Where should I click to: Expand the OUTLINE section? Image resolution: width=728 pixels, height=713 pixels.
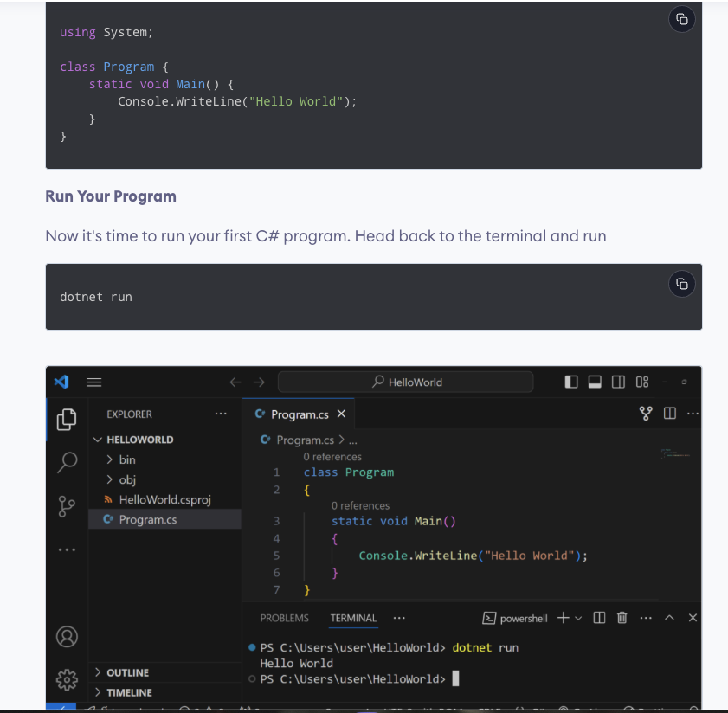pyautogui.click(x=126, y=672)
